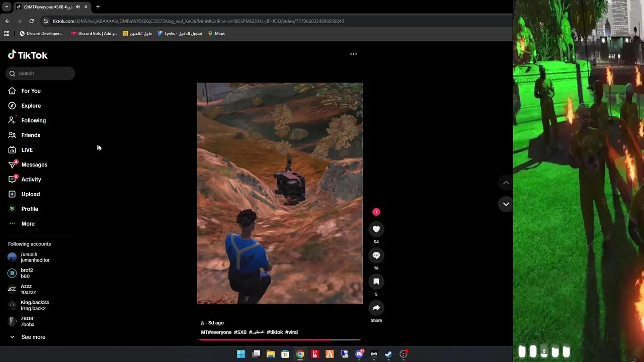Image resolution: width=644 pixels, height=362 pixels.
Task: Follow the creator with plus button
Action: tap(376, 212)
